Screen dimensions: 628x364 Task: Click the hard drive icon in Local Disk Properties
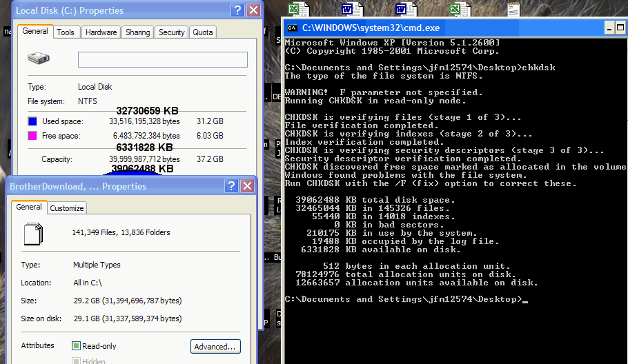point(39,59)
